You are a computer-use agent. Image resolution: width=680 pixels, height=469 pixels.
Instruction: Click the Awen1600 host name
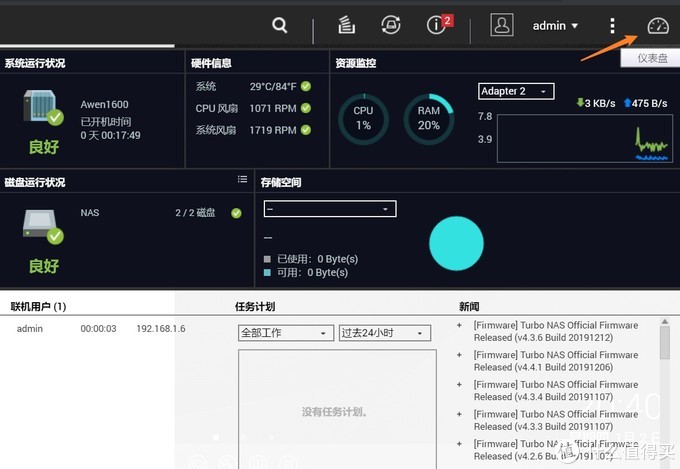[x=104, y=105]
